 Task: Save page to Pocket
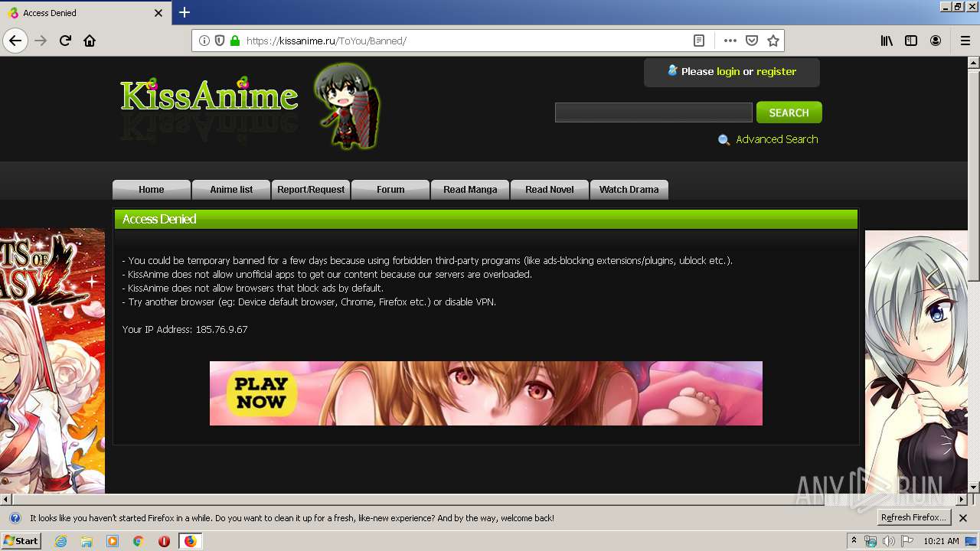[x=752, y=41]
